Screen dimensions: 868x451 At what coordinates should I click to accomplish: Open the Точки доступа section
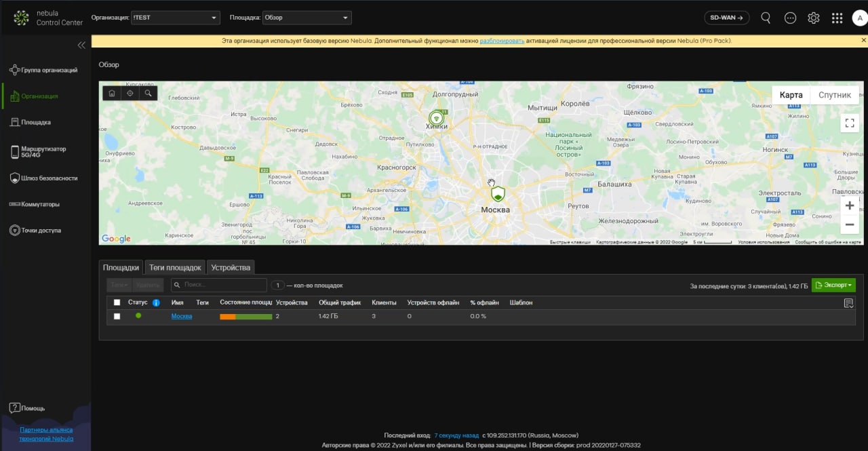pyautogui.click(x=35, y=231)
